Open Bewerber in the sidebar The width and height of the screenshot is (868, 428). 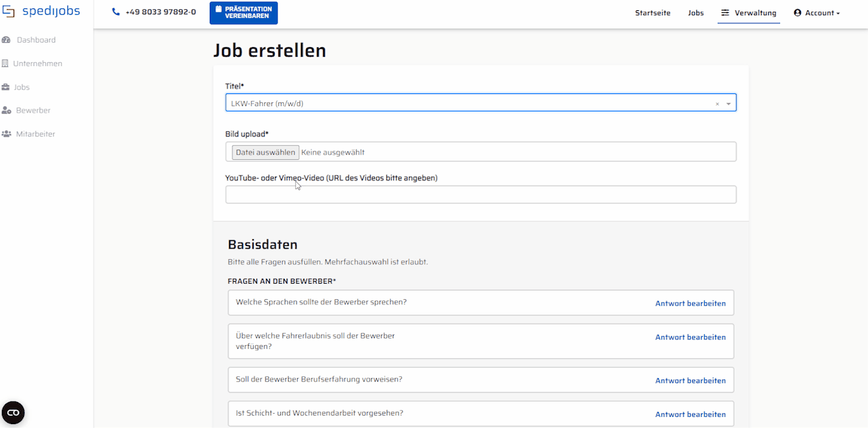(33, 111)
